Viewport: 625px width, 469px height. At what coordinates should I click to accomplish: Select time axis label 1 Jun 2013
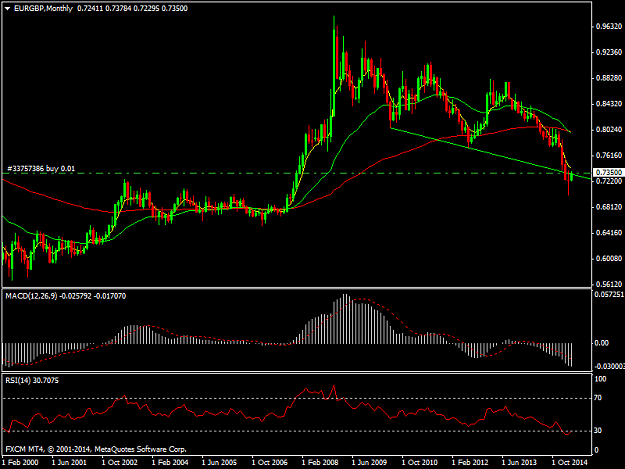pos(519,462)
